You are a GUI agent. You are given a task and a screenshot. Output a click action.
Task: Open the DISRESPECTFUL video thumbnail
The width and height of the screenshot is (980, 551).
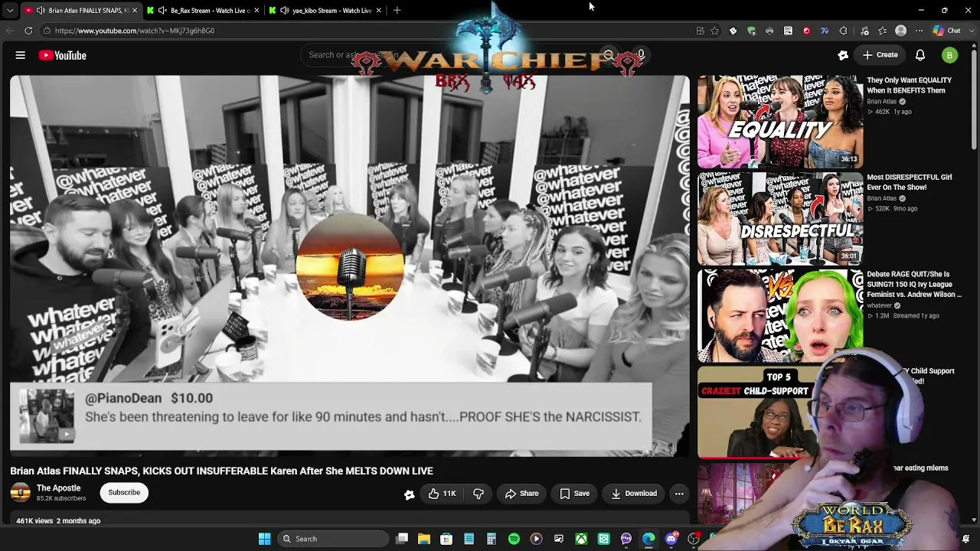click(x=780, y=218)
